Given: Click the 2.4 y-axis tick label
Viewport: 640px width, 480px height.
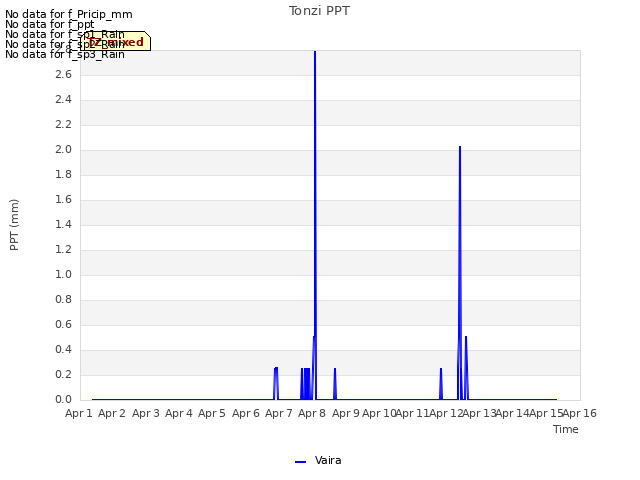Looking at the screenshot, I should point(63,99).
